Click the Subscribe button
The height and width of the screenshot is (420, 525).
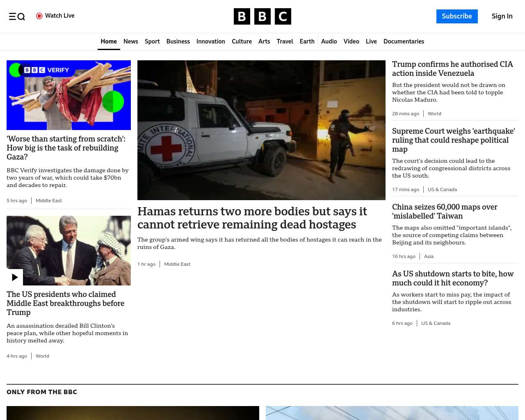point(457,16)
